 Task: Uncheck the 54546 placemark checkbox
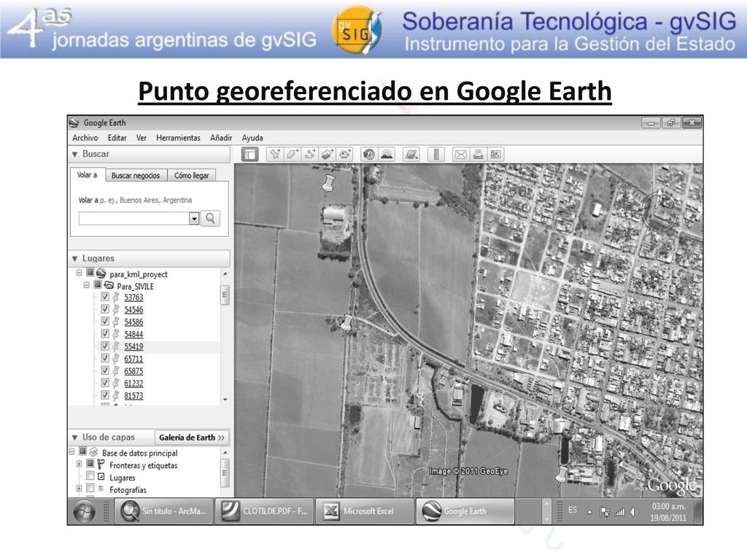coord(105,309)
